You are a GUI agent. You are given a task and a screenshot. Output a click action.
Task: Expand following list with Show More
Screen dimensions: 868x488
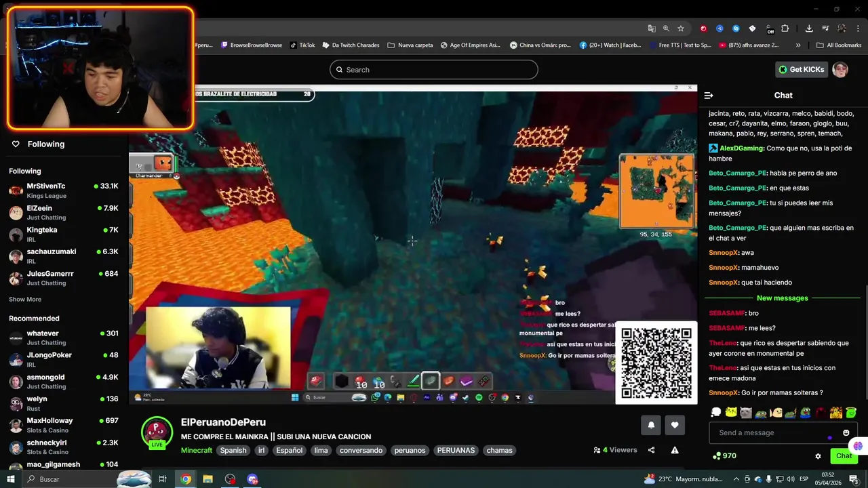pyautogui.click(x=25, y=299)
